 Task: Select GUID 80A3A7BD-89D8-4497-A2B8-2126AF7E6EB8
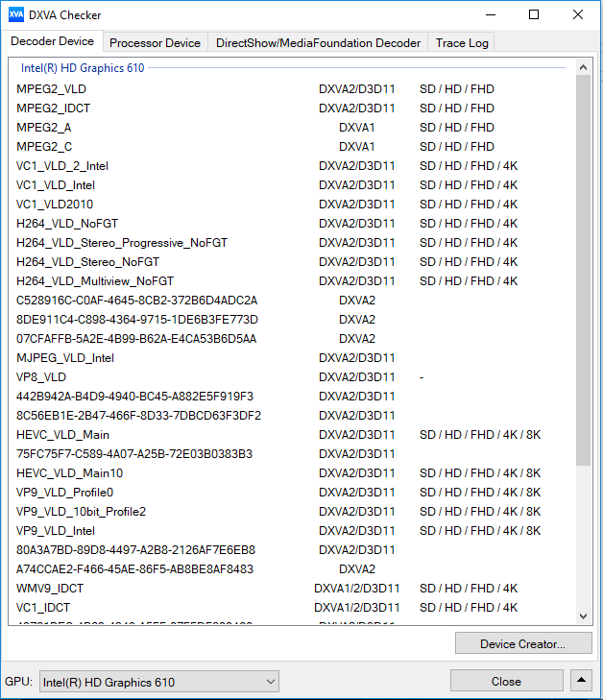point(291,550)
